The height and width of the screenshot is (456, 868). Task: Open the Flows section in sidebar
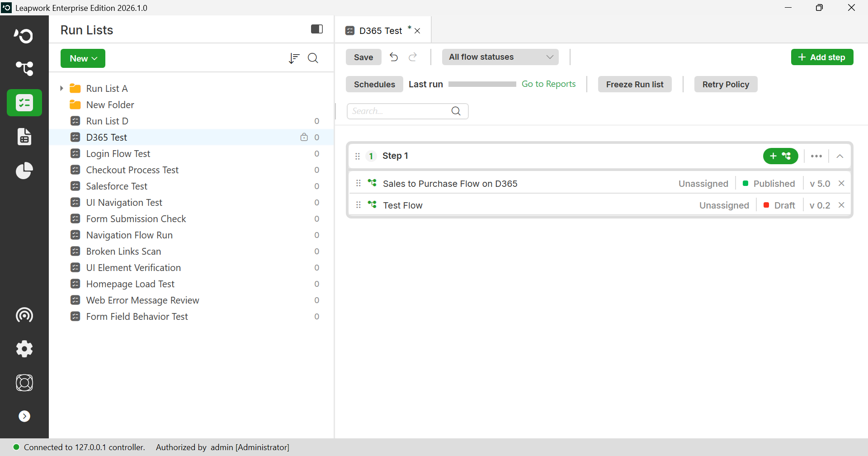coord(24,69)
